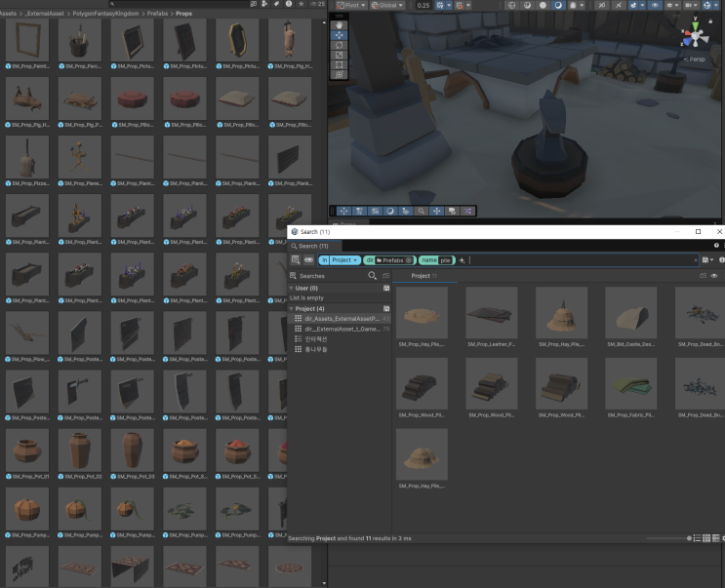Select SM_Prop_Leather_P... search result

click(491, 317)
